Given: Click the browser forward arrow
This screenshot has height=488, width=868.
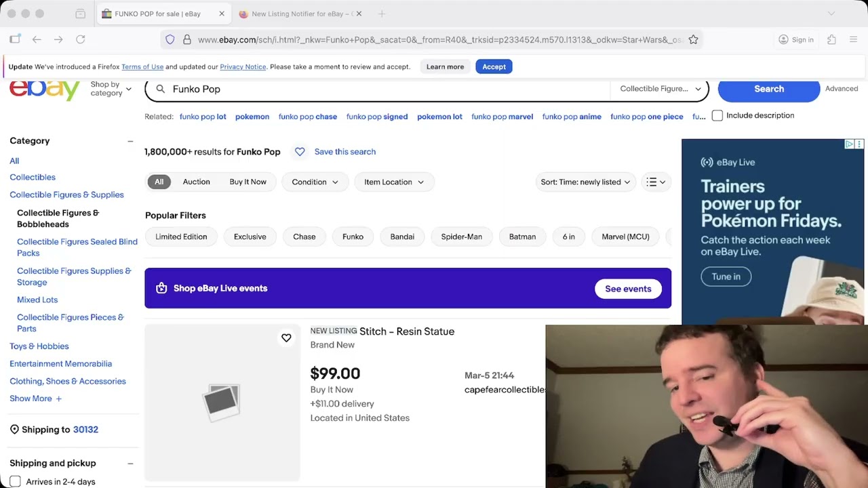Looking at the screenshot, I should pyautogui.click(x=58, y=39).
